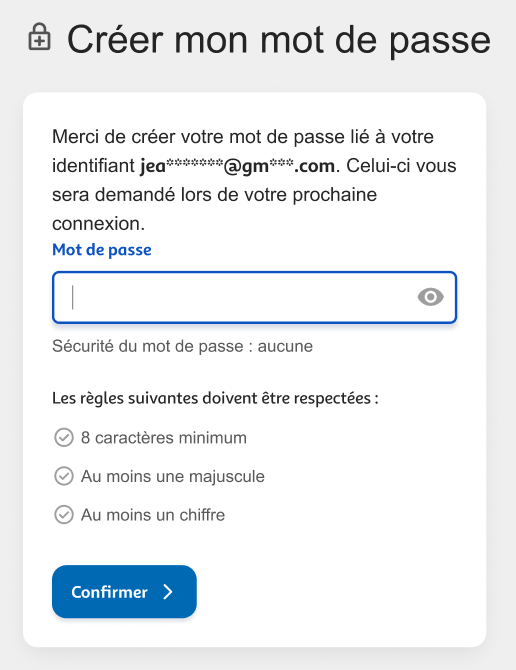Confirm the password with the Confirmer button
The image size is (516, 670).
tap(124, 592)
